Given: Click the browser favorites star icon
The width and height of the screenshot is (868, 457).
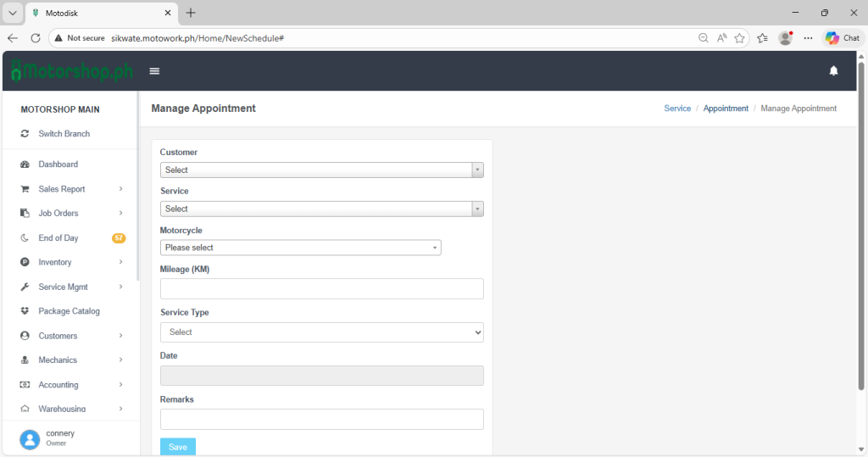Looking at the screenshot, I should coord(740,38).
